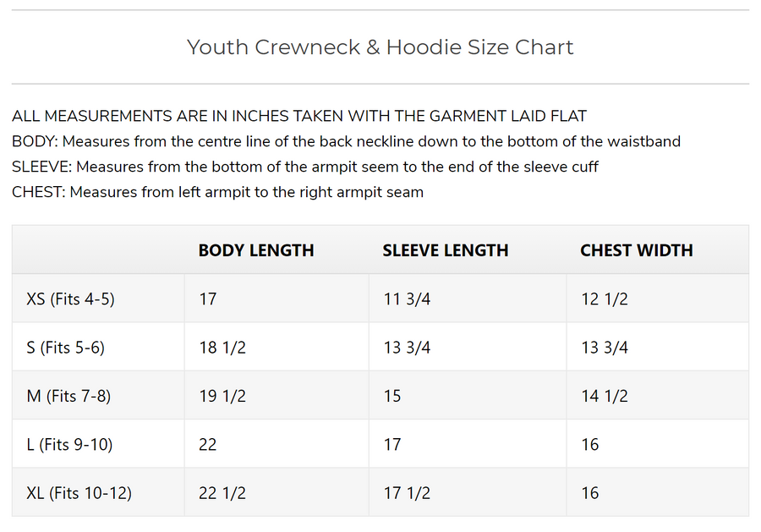Image resolution: width=761 pixels, height=532 pixels.
Task: Click the CHEST measurement description line
Action: (x=217, y=192)
